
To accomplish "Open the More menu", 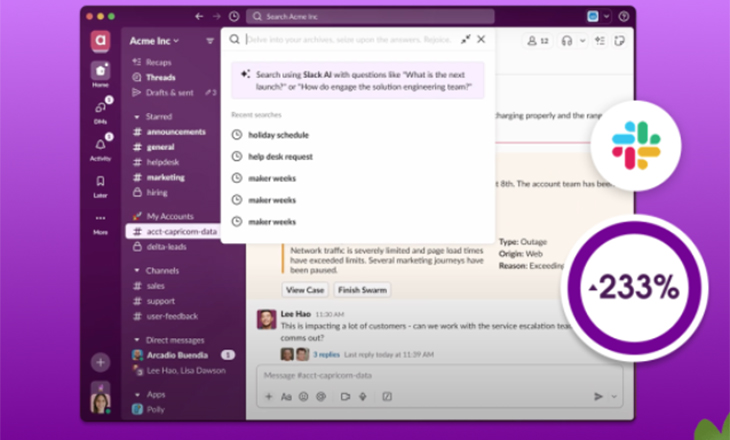I will pyautogui.click(x=100, y=223).
